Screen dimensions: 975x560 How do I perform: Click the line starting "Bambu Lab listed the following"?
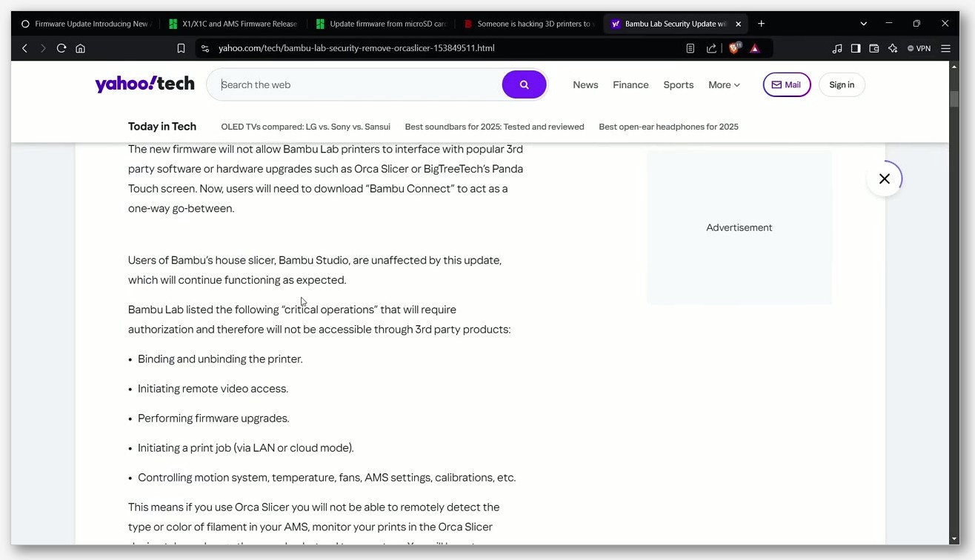coord(292,310)
